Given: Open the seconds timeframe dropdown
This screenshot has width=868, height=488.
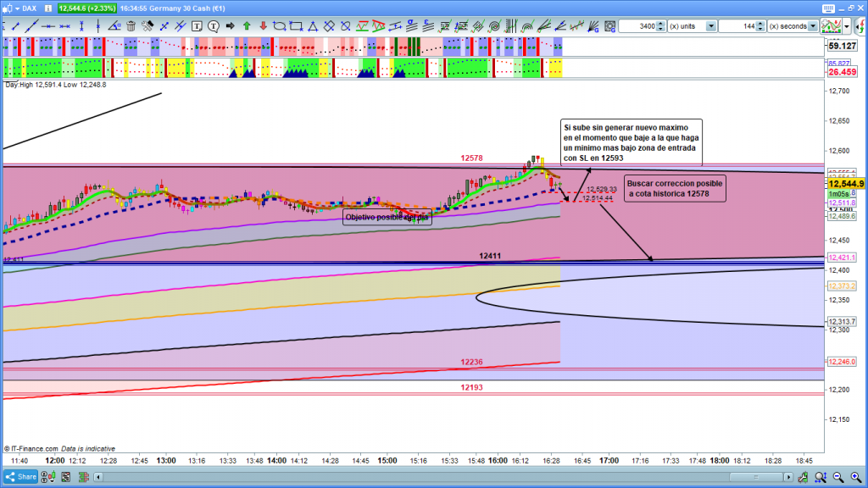Looking at the screenshot, I should (x=814, y=26).
